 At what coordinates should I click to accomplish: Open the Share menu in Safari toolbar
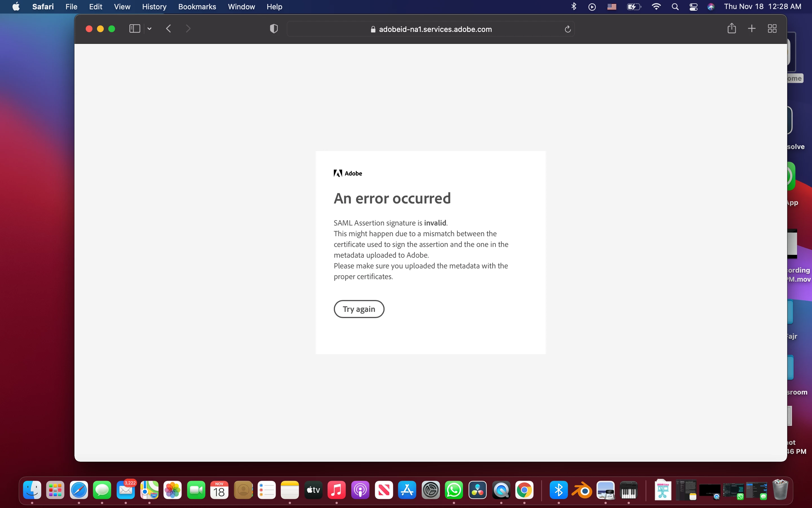(732, 29)
